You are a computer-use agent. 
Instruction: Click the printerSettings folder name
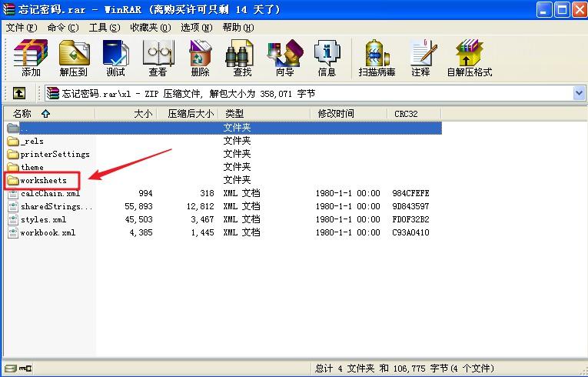click(55, 155)
